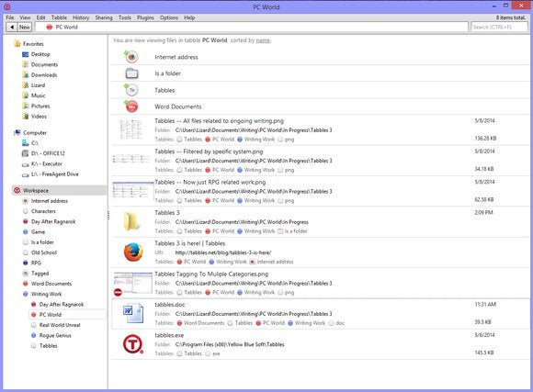Click Word Documents red icon in sidebar
The width and height of the screenshot is (533, 392).
[25, 284]
